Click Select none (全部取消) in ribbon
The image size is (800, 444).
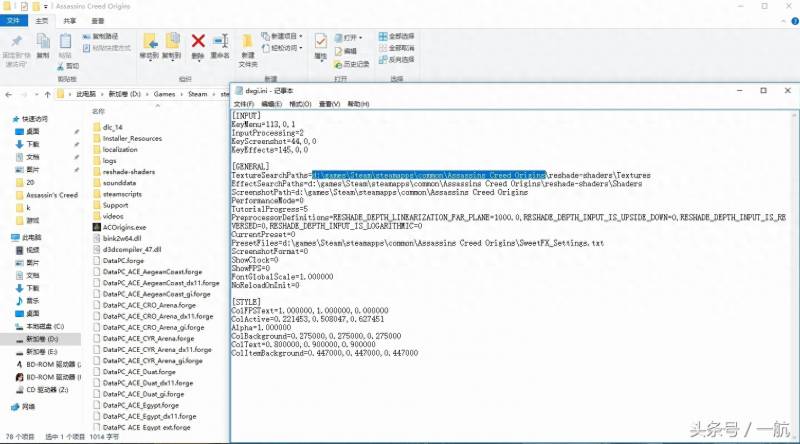pyautogui.click(x=396, y=48)
